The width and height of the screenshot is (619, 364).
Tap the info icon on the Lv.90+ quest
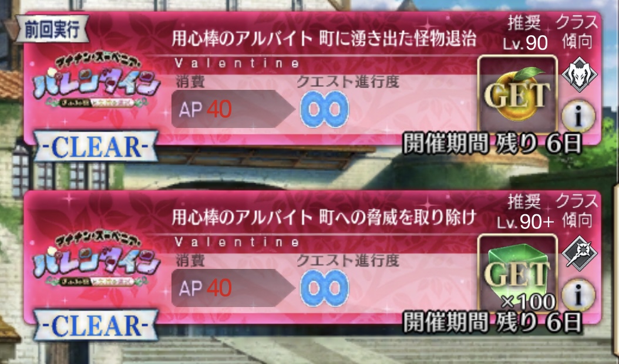click(578, 295)
